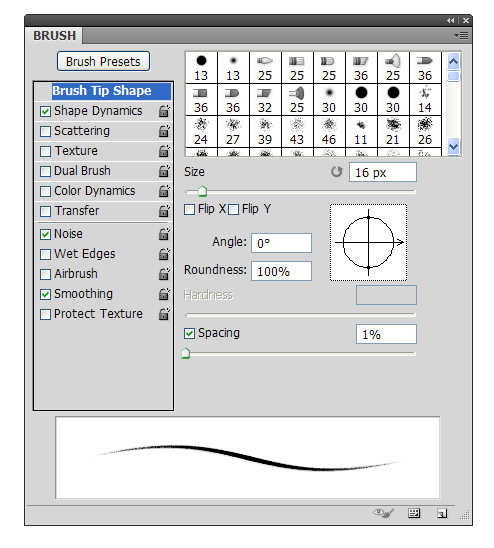Click the brush list scroll down arrow
The width and height of the screenshot is (494, 548).
tap(453, 146)
